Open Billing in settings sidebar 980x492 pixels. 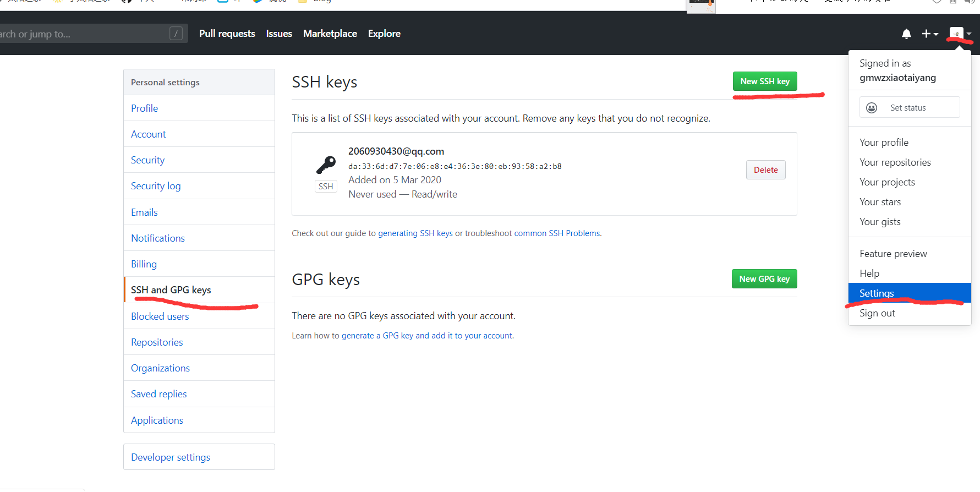click(x=199, y=264)
